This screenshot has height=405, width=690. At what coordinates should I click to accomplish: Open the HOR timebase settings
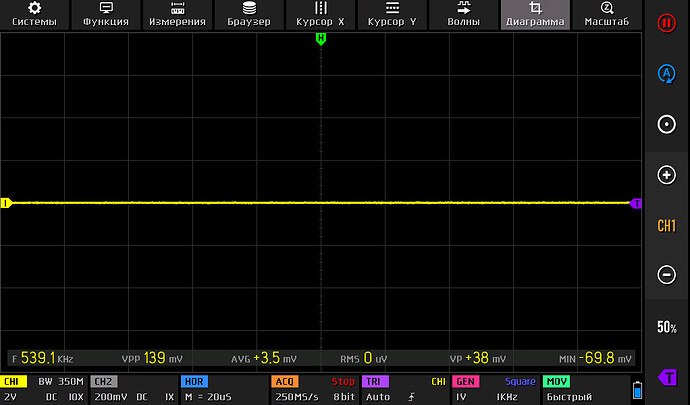pyautogui.click(x=223, y=390)
